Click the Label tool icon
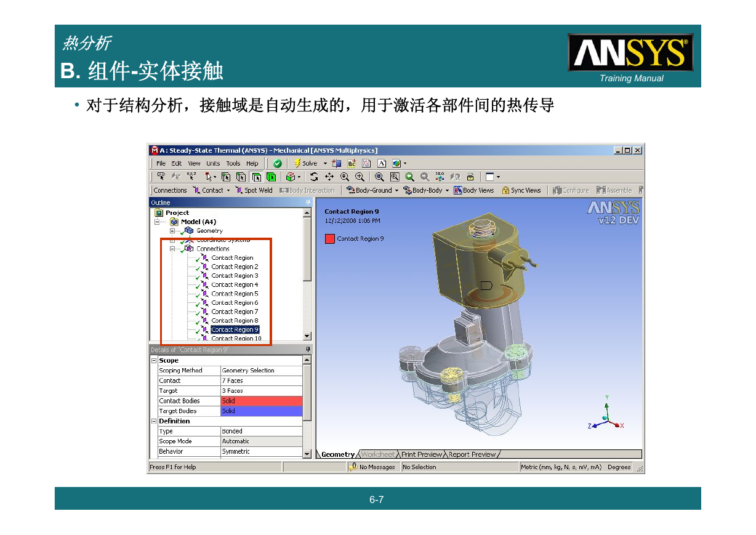Image resolution: width=756 pixels, height=535 pixels. point(161,177)
